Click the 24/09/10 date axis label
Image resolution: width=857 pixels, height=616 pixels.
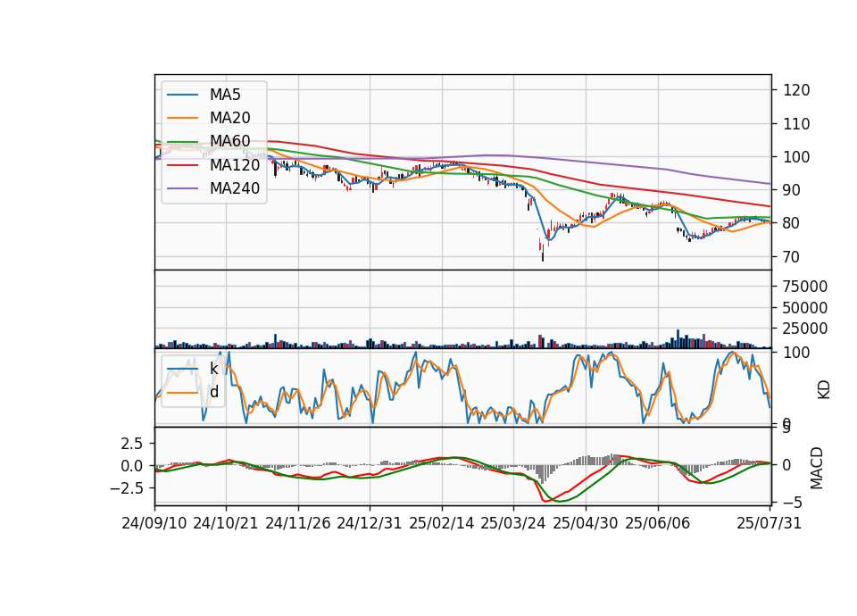[x=154, y=523]
